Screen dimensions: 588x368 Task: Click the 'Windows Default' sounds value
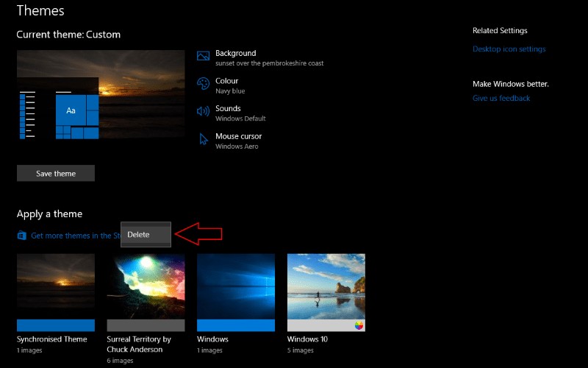(x=240, y=118)
